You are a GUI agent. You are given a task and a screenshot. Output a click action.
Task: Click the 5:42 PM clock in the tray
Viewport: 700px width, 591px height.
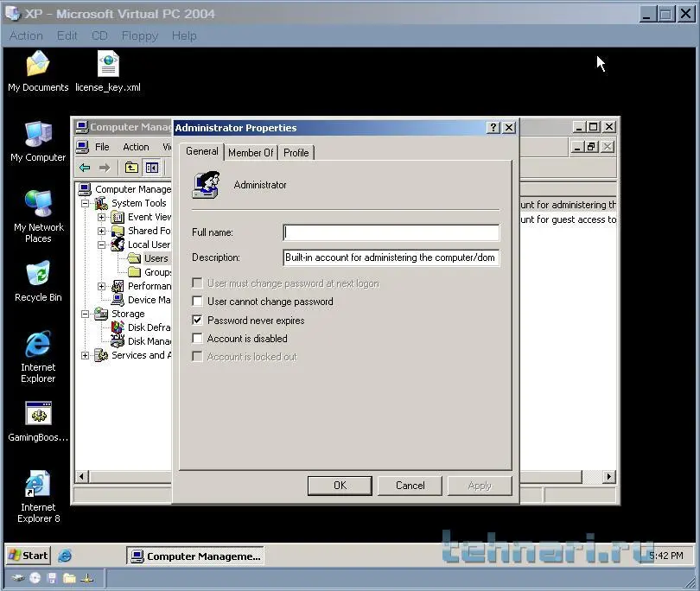[x=665, y=556]
